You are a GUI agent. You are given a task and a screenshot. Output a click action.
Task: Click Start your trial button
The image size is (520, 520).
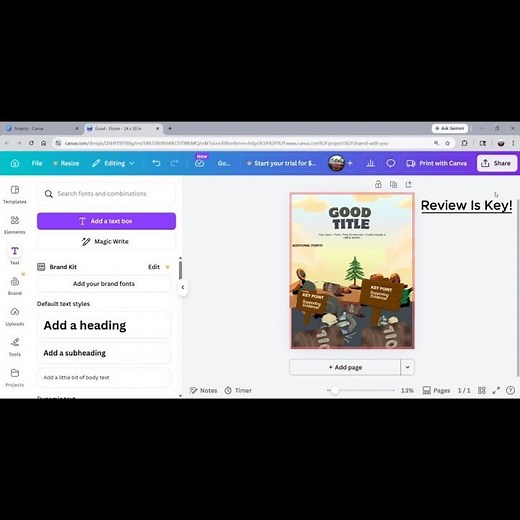coord(281,163)
